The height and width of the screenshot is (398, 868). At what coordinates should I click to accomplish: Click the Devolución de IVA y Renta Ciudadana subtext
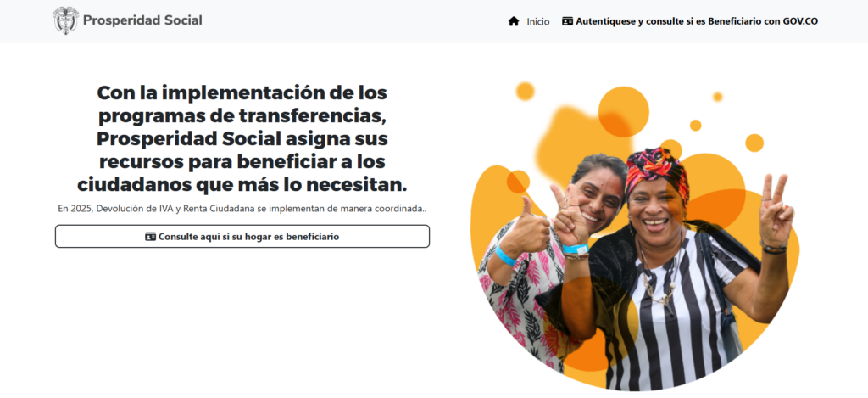tap(242, 209)
